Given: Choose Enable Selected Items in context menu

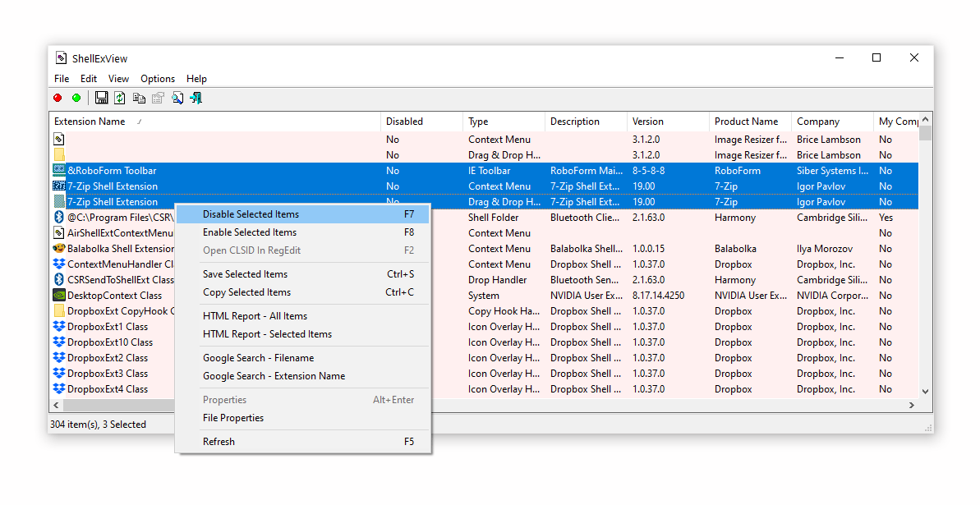Looking at the screenshot, I should 303,232.
